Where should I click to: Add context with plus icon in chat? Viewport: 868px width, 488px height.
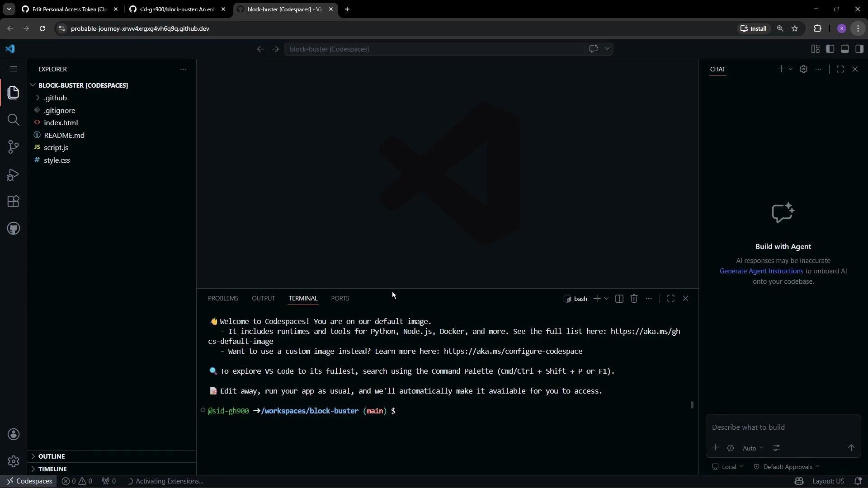[716, 448]
